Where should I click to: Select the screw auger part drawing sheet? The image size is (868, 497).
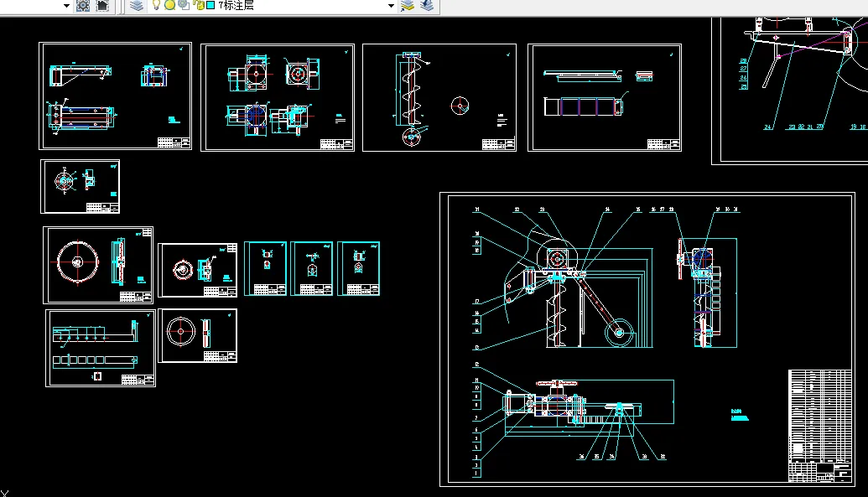pos(439,97)
